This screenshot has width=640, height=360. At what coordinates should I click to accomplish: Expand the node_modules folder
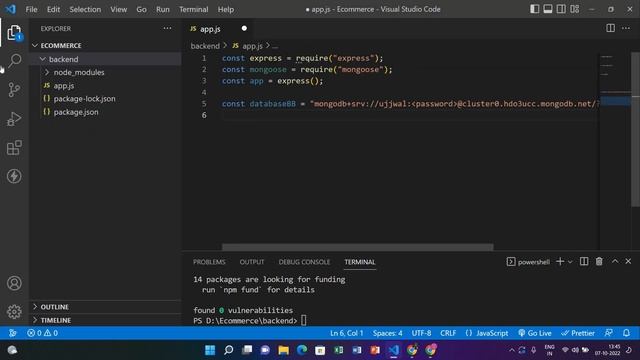(x=75, y=72)
